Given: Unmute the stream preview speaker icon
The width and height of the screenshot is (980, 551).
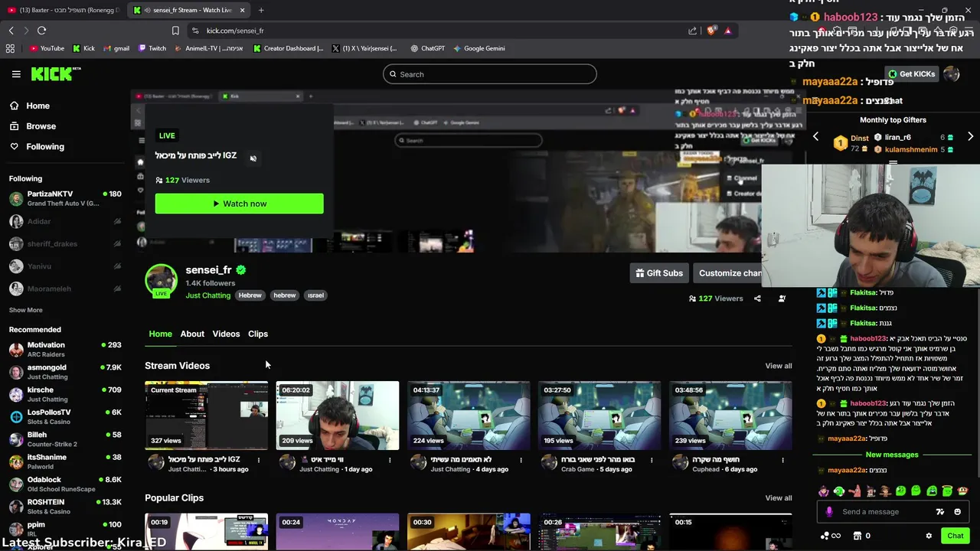Looking at the screenshot, I should point(253,158).
